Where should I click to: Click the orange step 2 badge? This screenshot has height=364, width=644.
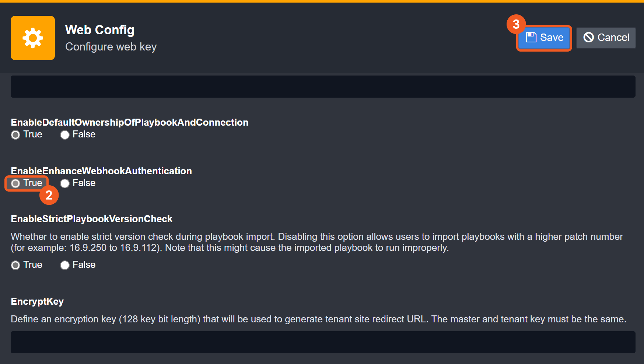[x=49, y=195]
